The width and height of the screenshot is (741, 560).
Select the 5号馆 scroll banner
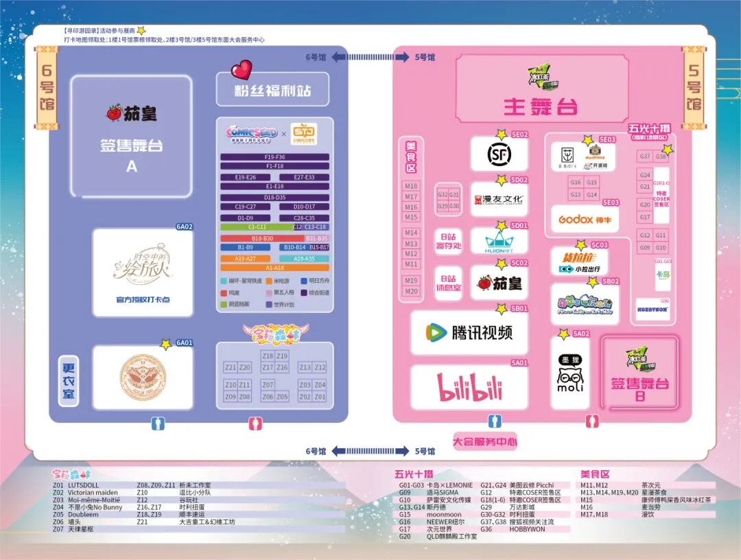pyautogui.click(x=693, y=87)
